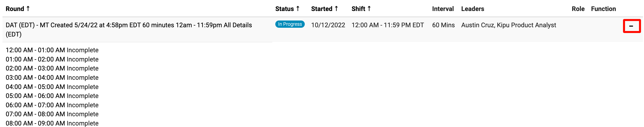
Task: Click the 04:00 AM - 05:00 AM interval
Action: click(52, 87)
